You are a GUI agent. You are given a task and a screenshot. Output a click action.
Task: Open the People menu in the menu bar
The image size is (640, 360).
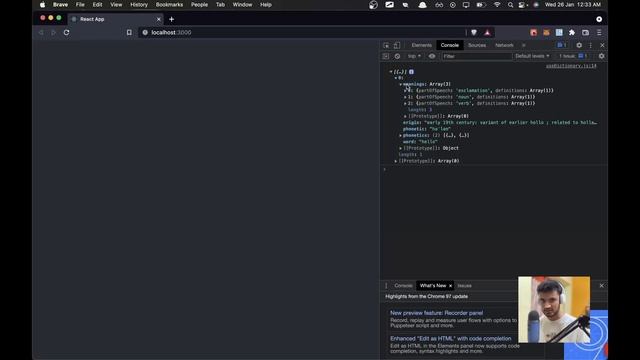tap(199, 5)
